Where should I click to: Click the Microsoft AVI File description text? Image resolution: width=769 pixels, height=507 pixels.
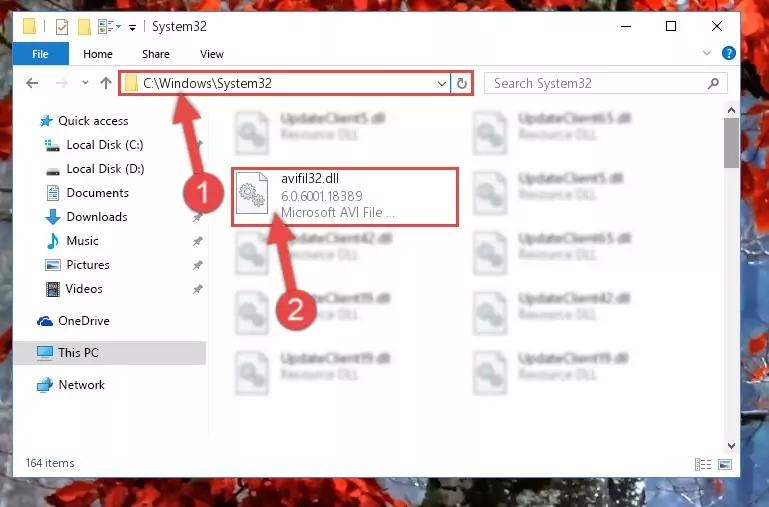coord(337,213)
